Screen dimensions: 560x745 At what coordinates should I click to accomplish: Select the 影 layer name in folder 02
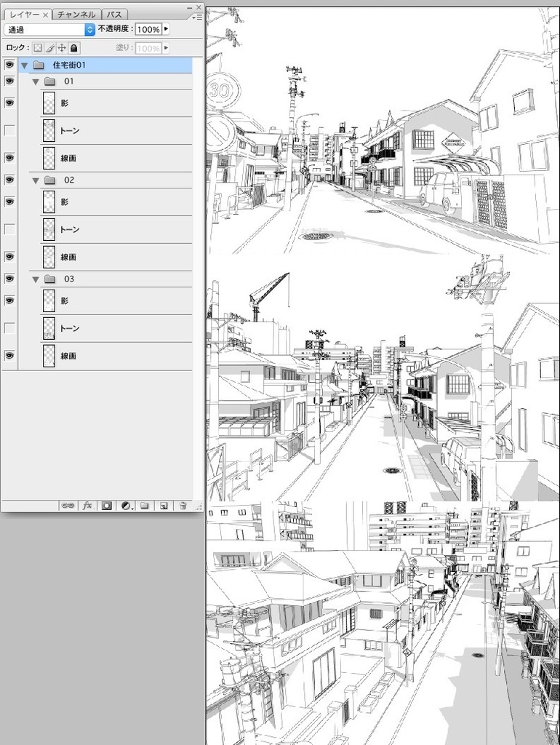pyautogui.click(x=65, y=202)
